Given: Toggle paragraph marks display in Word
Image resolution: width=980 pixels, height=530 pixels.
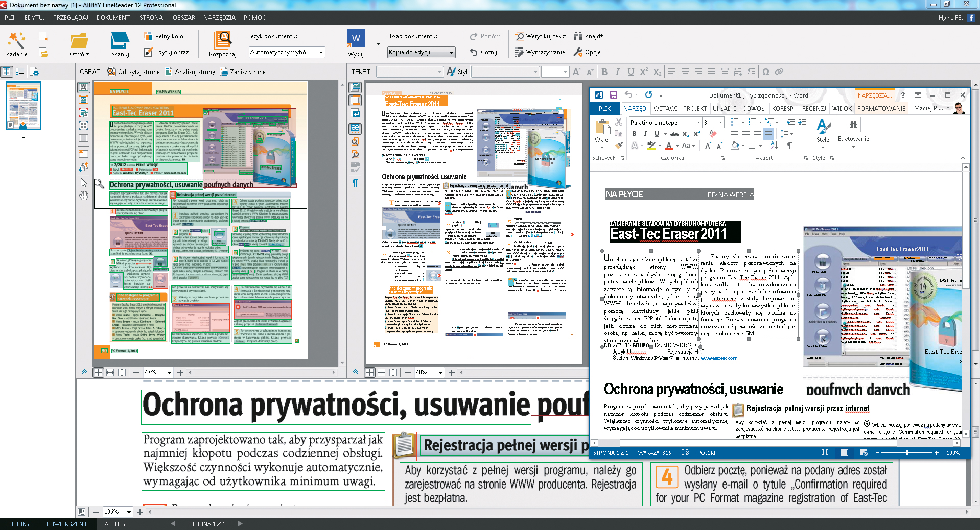Looking at the screenshot, I should 790,146.
